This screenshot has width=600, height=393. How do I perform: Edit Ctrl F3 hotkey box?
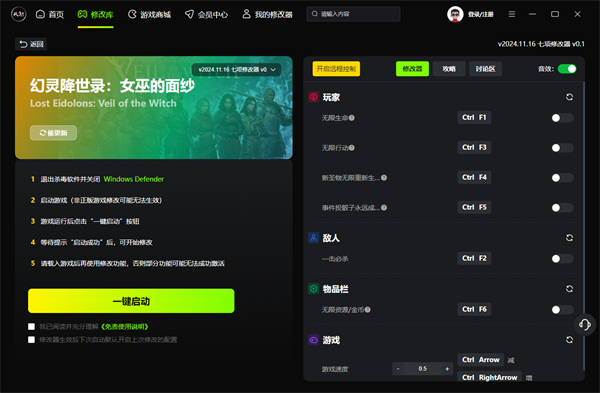(474, 147)
